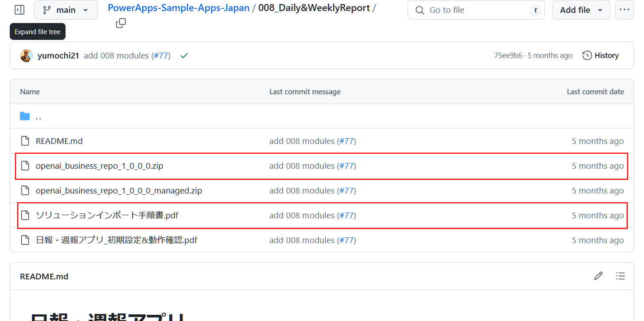644x321 pixels.
Task: Edit README.md with the pencil icon
Action: [598, 276]
